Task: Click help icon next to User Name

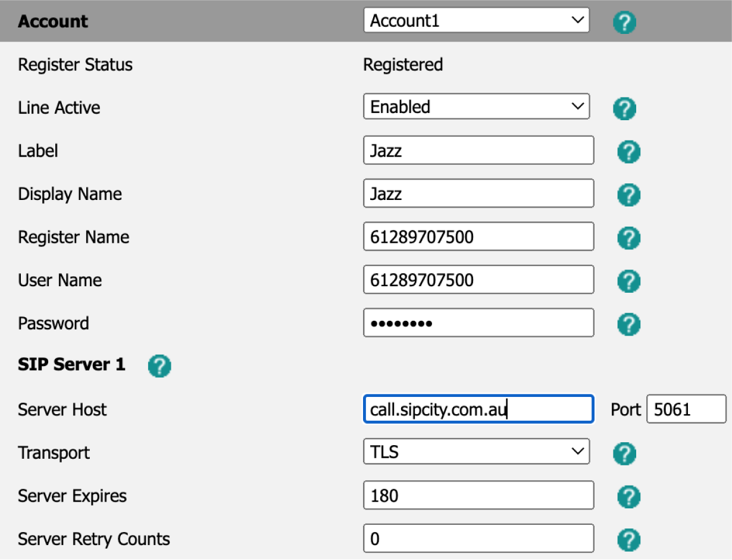Action: [x=628, y=281]
